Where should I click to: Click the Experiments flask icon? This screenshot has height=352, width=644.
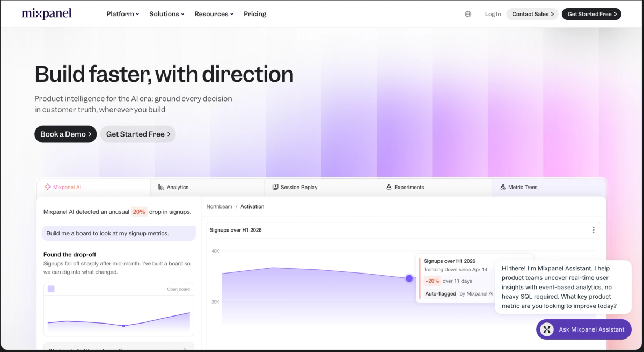(389, 187)
